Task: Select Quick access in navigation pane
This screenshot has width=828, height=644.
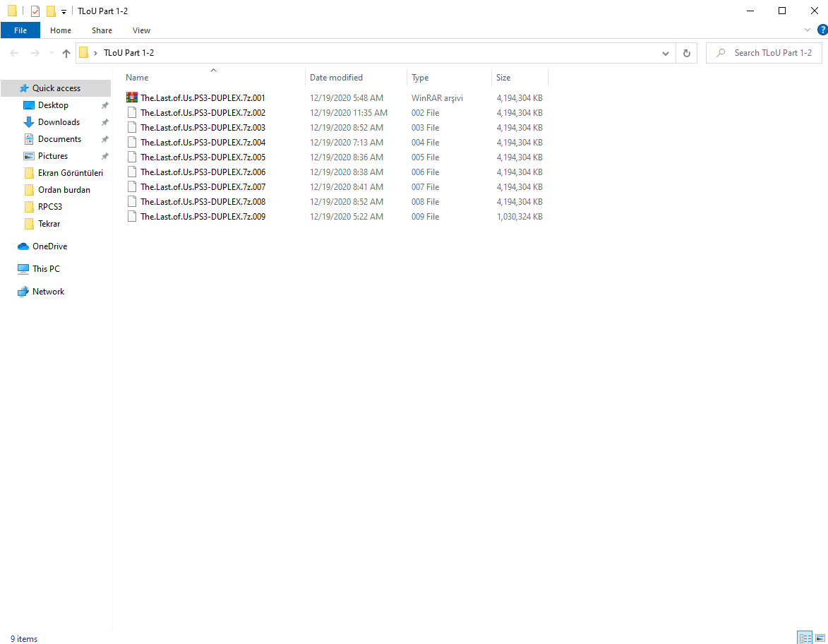Action: point(56,88)
